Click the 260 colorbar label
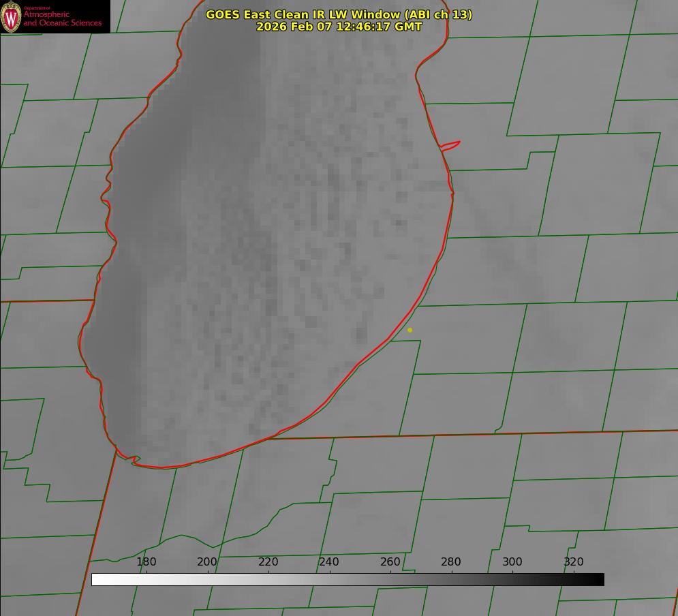 [x=390, y=561]
